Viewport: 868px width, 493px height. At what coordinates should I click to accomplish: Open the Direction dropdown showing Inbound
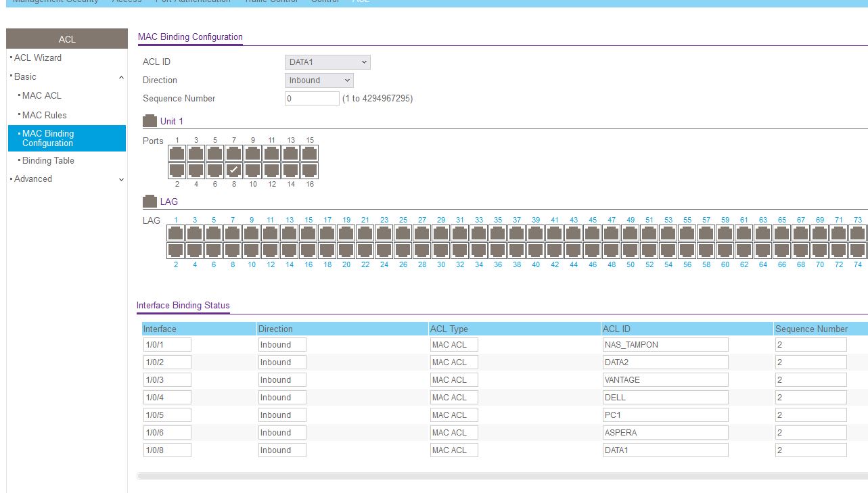(x=319, y=80)
